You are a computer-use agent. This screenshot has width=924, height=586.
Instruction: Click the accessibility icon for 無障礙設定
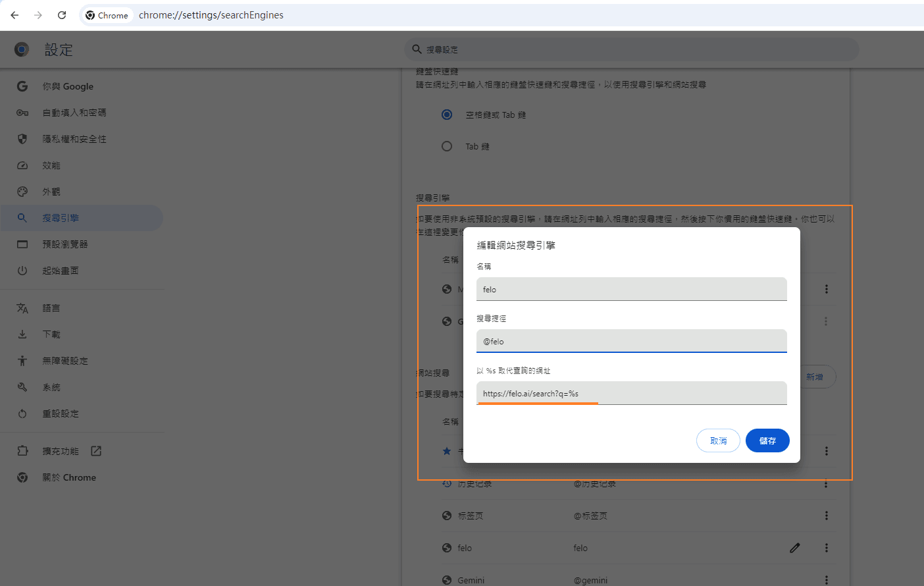(22, 361)
